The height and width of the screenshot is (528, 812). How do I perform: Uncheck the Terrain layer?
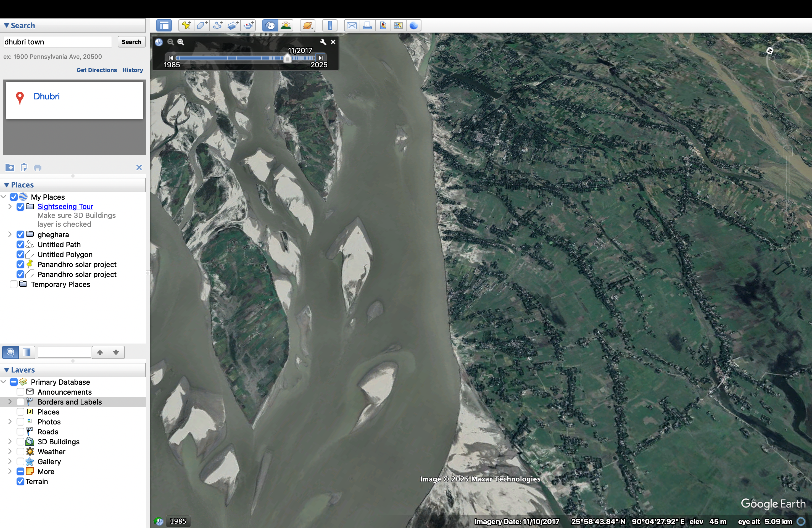[x=20, y=482]
